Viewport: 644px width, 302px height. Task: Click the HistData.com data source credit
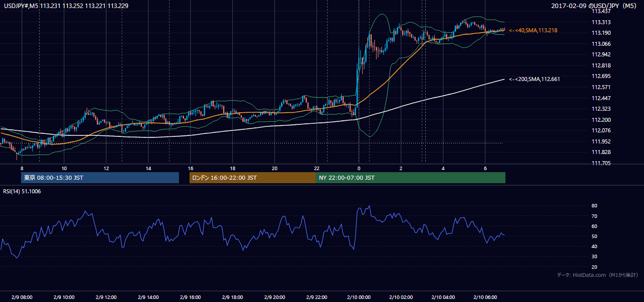pos(598,275)
